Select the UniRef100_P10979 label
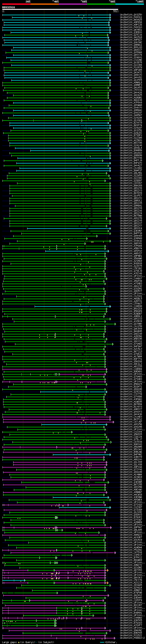Image resolution: width=146 pixels, height=644 pixels. click(131, 67)
